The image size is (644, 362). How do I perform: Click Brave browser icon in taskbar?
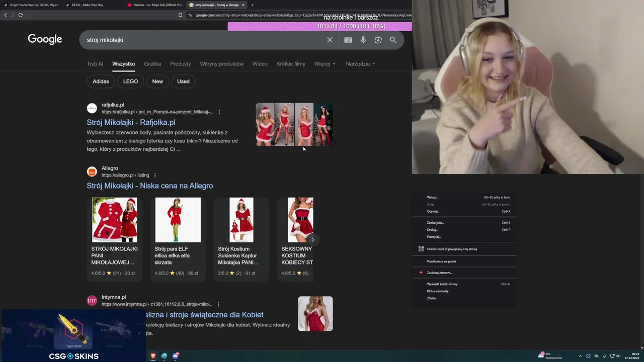tap(153, 356)
